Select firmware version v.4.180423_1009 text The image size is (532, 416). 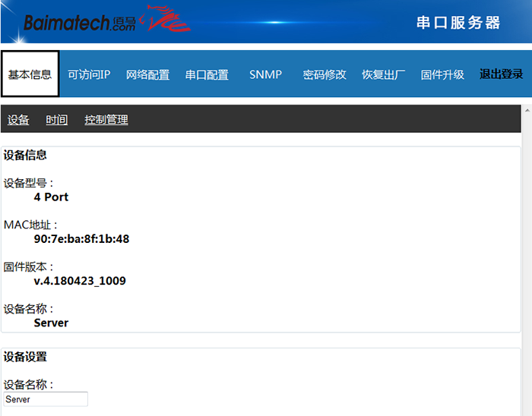[x=80, y=281]
